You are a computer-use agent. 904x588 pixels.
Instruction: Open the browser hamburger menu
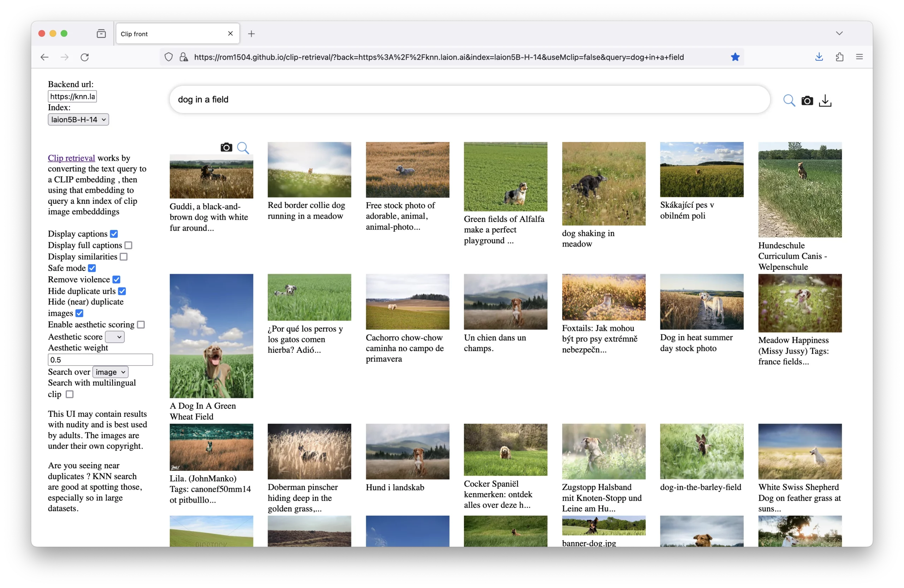click(x=859, y=57)
